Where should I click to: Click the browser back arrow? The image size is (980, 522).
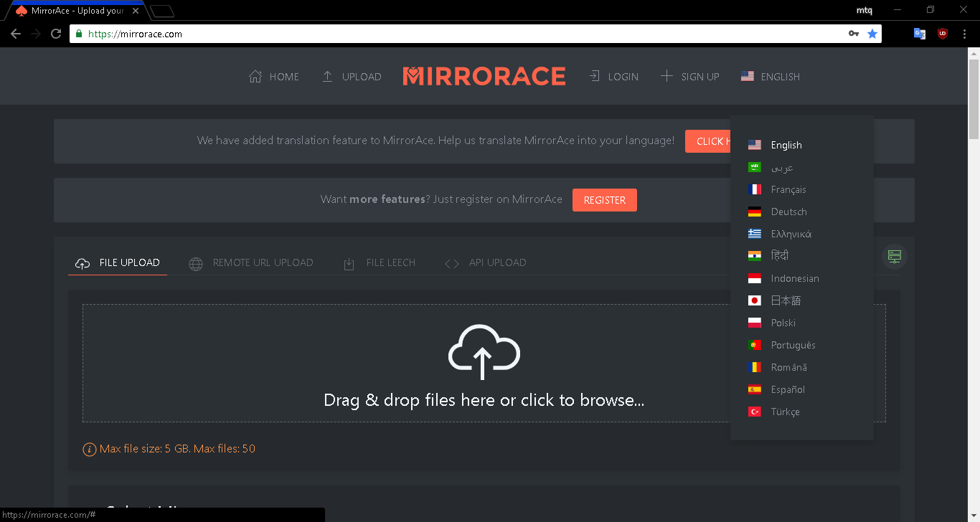[x=16, y=34]
